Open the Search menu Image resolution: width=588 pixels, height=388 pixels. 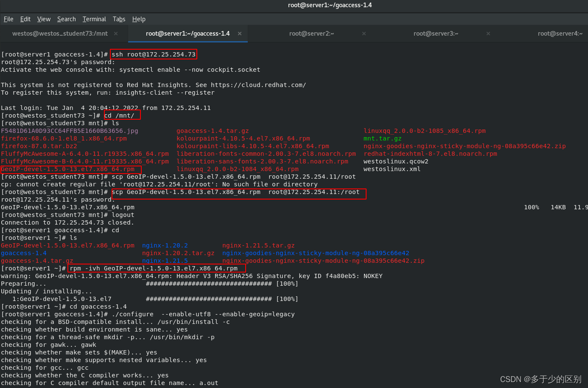click(67, 19)
